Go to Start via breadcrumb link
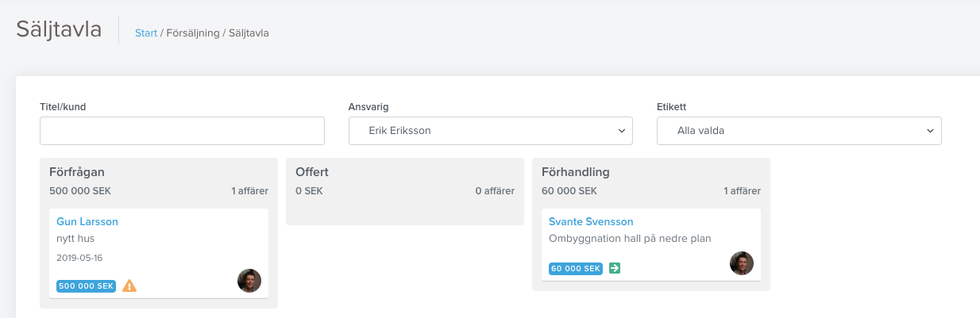 click(146, 33)
